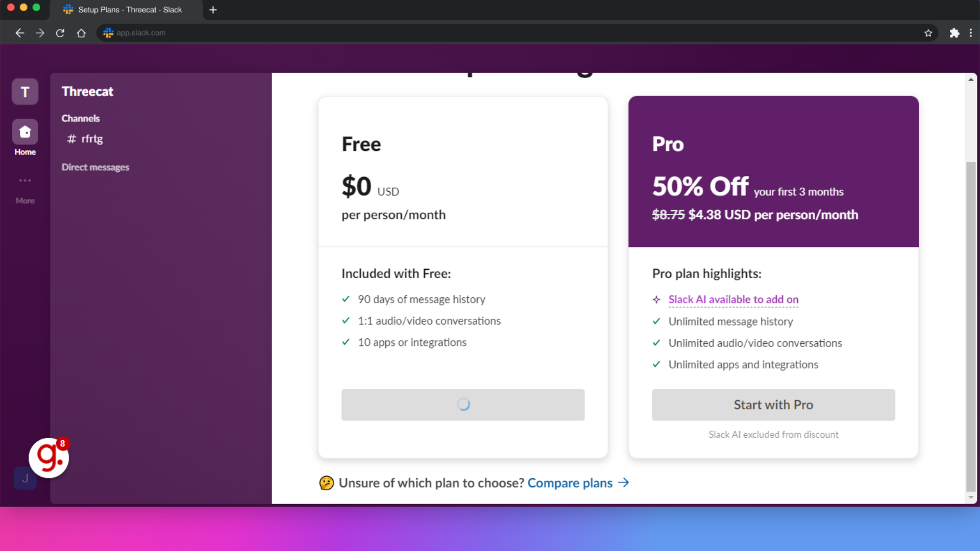Select the Pro plan checkmark for unlimited history
This screenshot has width=980, height=551.
656,321
